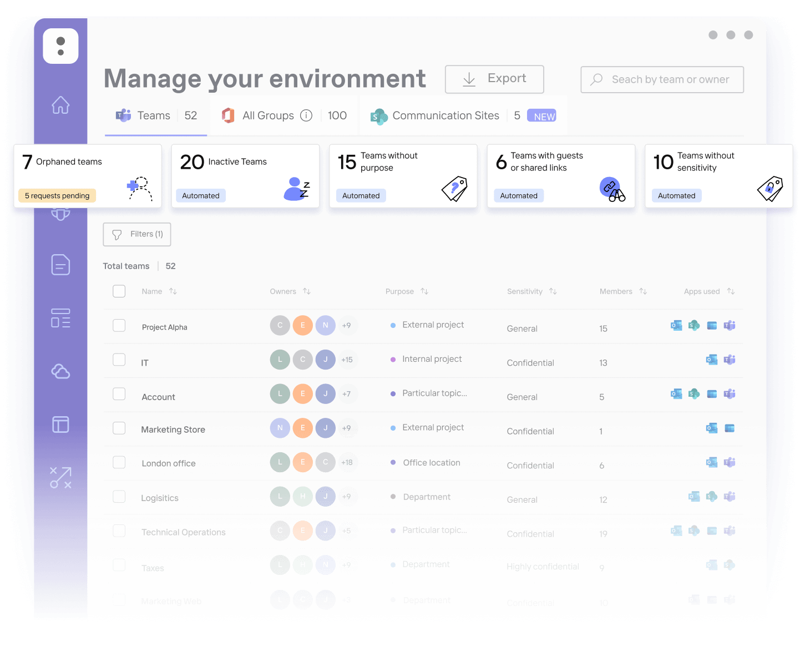The height and width of the screenshot is (672, 800).
Task: Check the Account row checkbox
Action: pyautogui.click(x=119, y=394)
